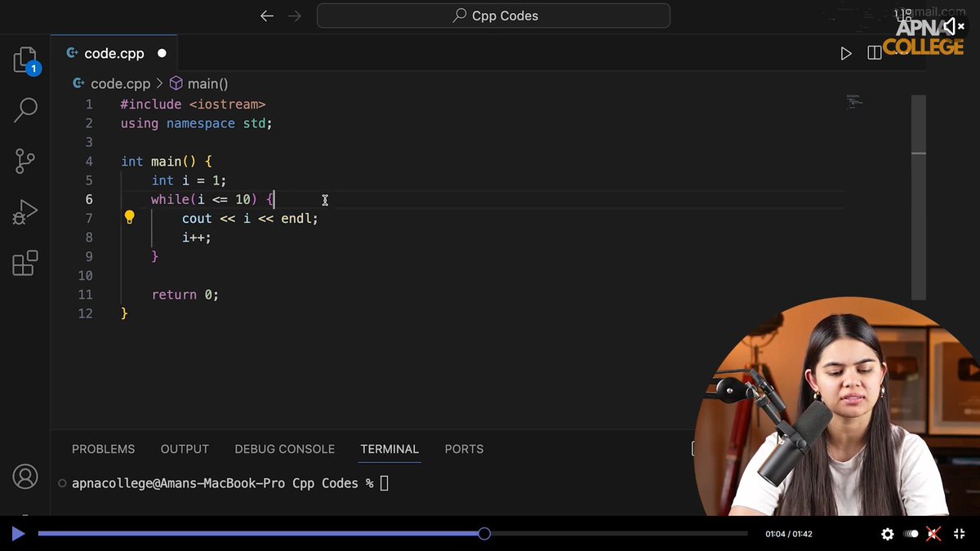
Task: Run the code with the play icon
Action: [x=846, y=54]
